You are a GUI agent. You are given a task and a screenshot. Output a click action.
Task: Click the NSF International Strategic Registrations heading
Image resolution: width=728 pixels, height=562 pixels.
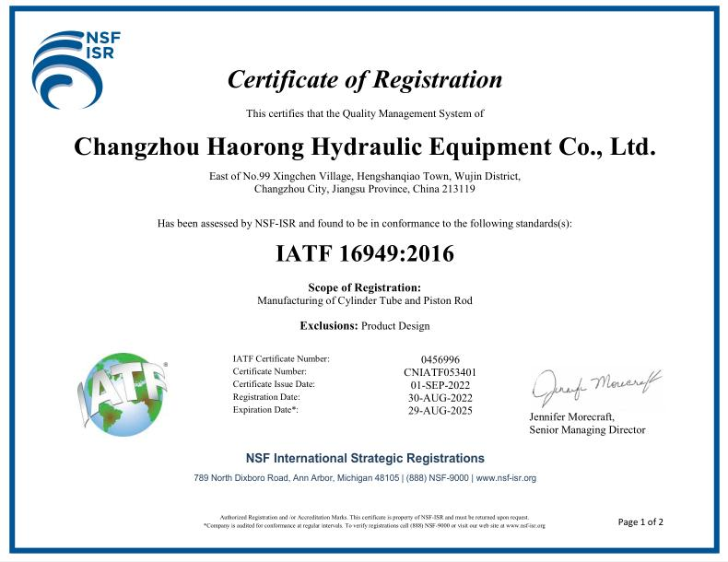[364, 458]
